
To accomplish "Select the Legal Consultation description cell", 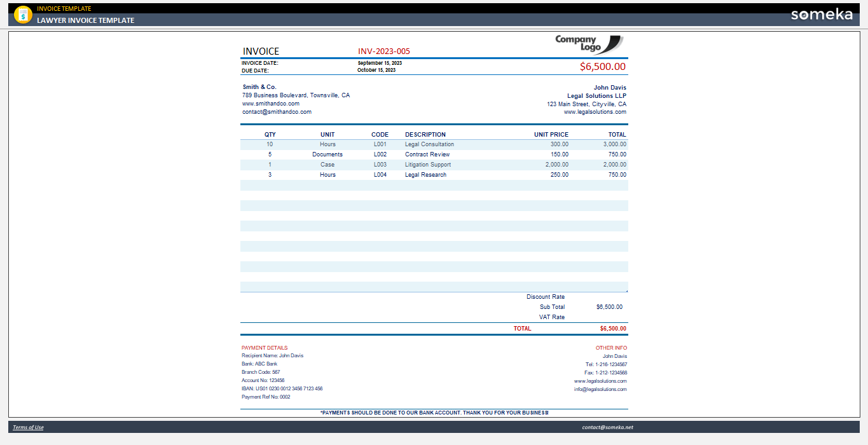I will 430,144.
